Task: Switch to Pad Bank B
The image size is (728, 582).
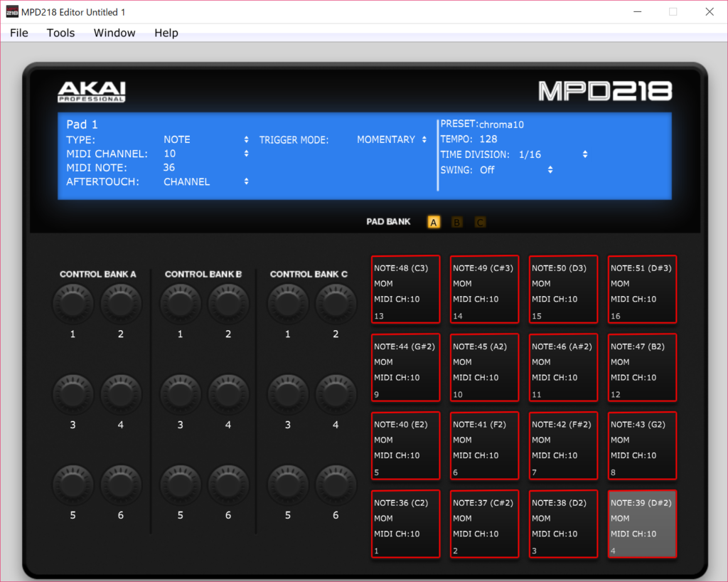Action: click(456, 223)
